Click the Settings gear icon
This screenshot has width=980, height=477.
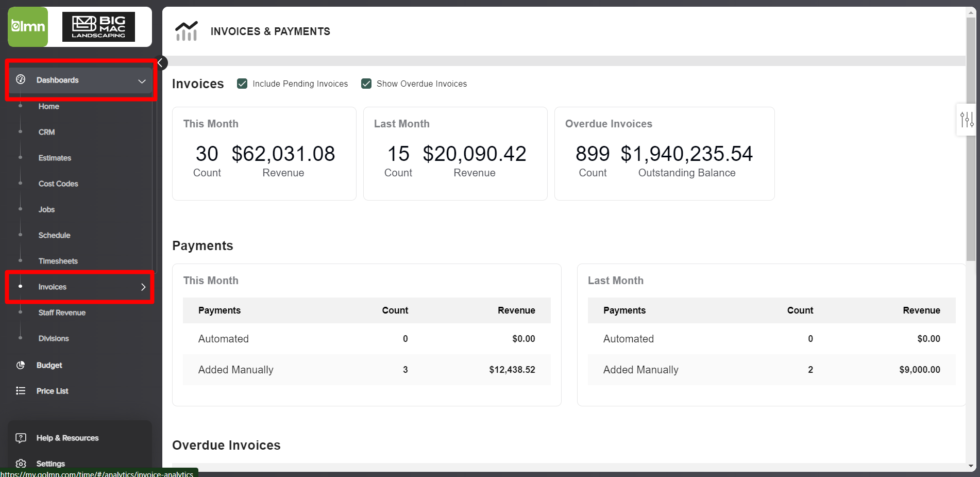click(21, 464)
